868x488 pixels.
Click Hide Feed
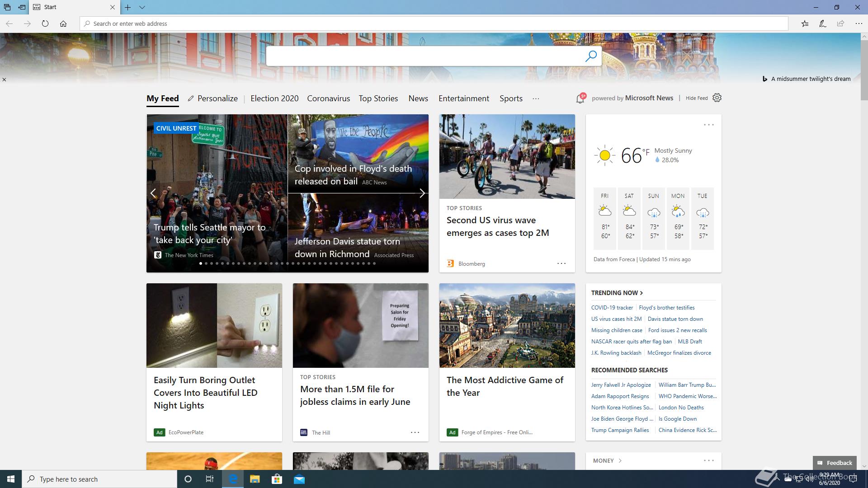[697, 98]
